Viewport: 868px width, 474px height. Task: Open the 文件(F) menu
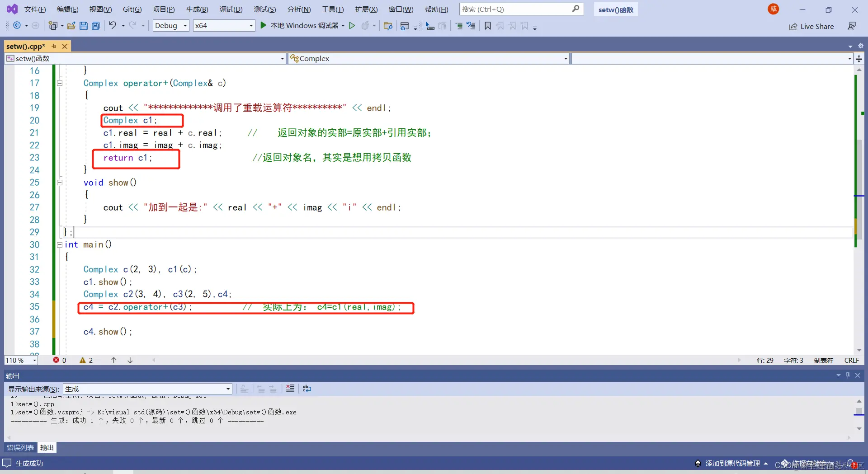(x=35, y=9)
